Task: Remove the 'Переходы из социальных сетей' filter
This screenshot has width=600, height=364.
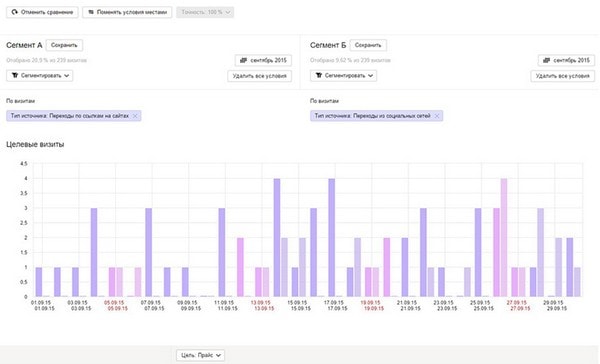Action: (x=437, y=116)
